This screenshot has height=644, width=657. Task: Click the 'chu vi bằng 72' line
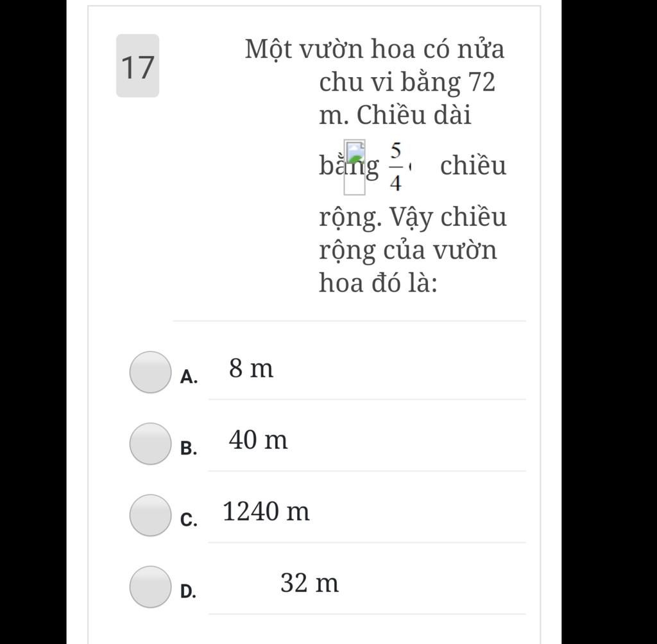407,82
